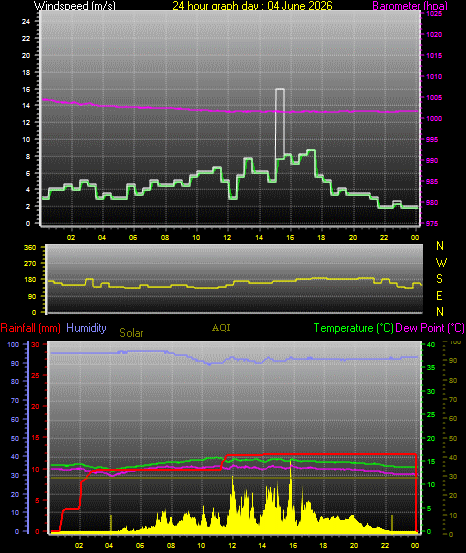Select the Temperature (°C) legend label

pyautogui.click(x=353, y=328)
